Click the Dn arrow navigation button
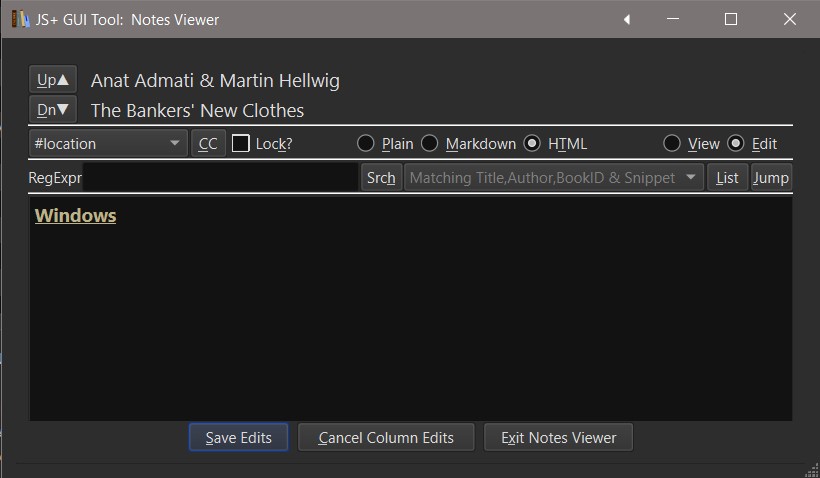 (54, 110)
